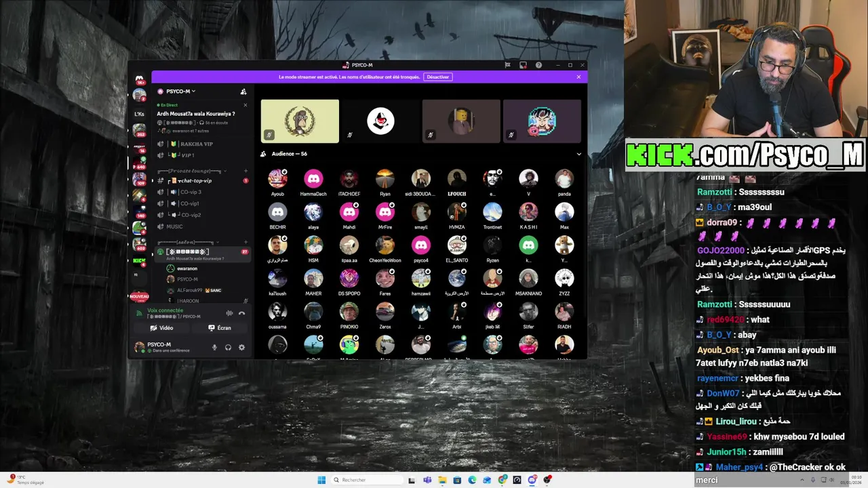The width and height of the screenshot is (868, 488).
Task: Open Windows Start menu
Action: 321,480
